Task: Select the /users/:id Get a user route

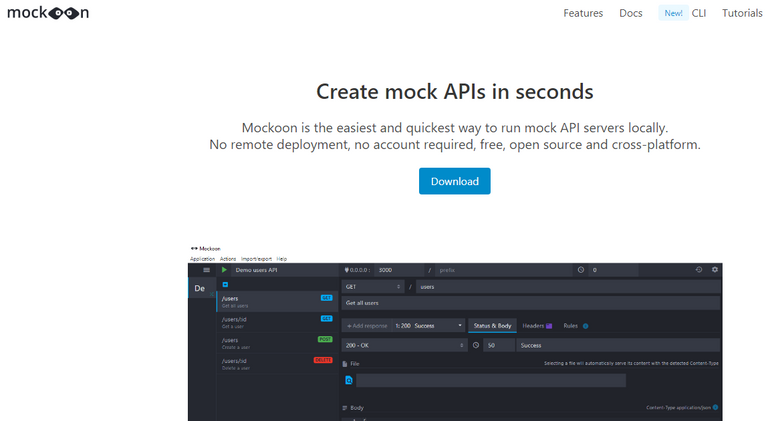Action: pyautogui.click(x=277, y=322)
